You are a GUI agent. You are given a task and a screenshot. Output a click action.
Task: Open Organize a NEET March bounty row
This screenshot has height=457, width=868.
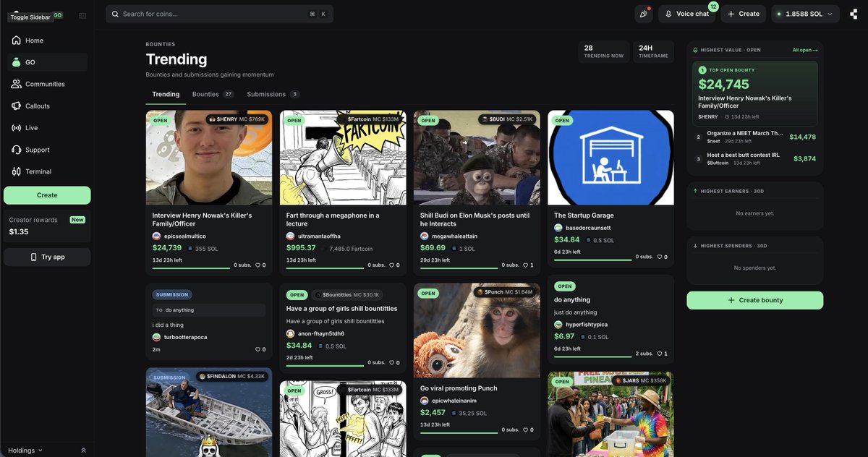tap(755, 137)
